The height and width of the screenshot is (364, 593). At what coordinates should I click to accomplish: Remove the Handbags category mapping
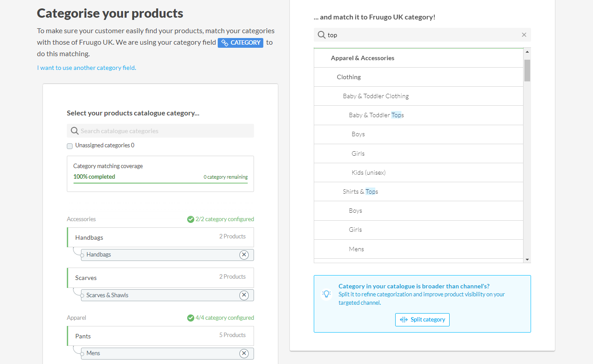point(244,255)
